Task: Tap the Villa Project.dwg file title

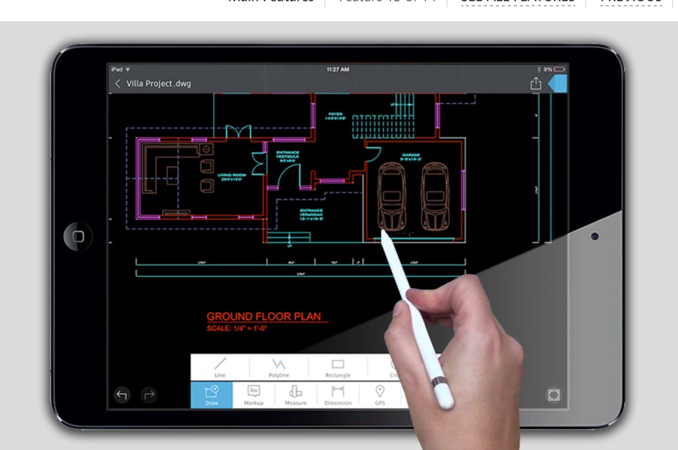Action: click(x=159, y=83)
